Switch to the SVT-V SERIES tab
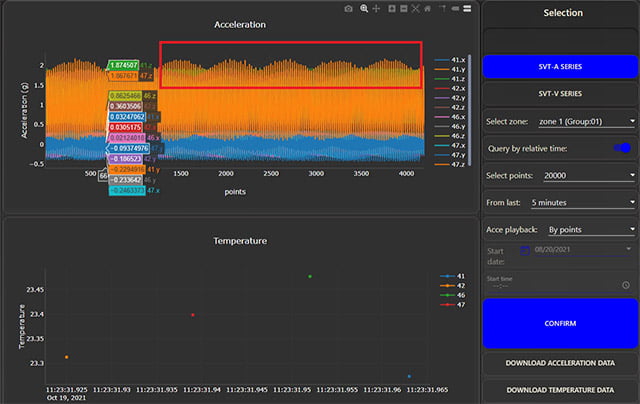This screenshot has width=640, height=404. coord(560,93)
